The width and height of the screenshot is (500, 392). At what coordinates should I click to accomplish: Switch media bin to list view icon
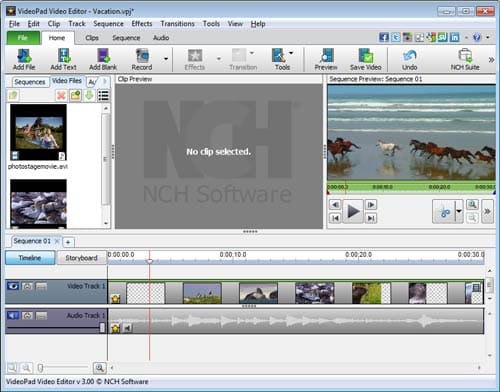(x=103, y=96)
